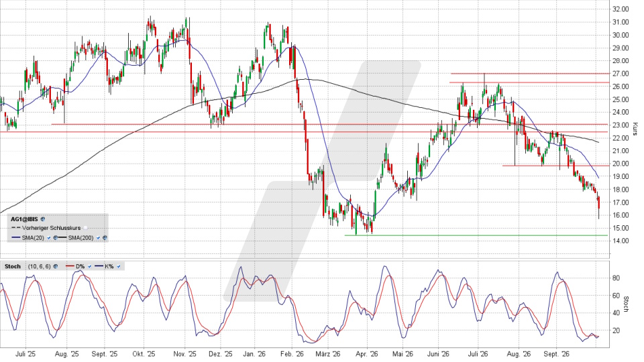
Task: Click the dashed Vorheriger Schlusskurs line sample
Action: pos(16,227)
